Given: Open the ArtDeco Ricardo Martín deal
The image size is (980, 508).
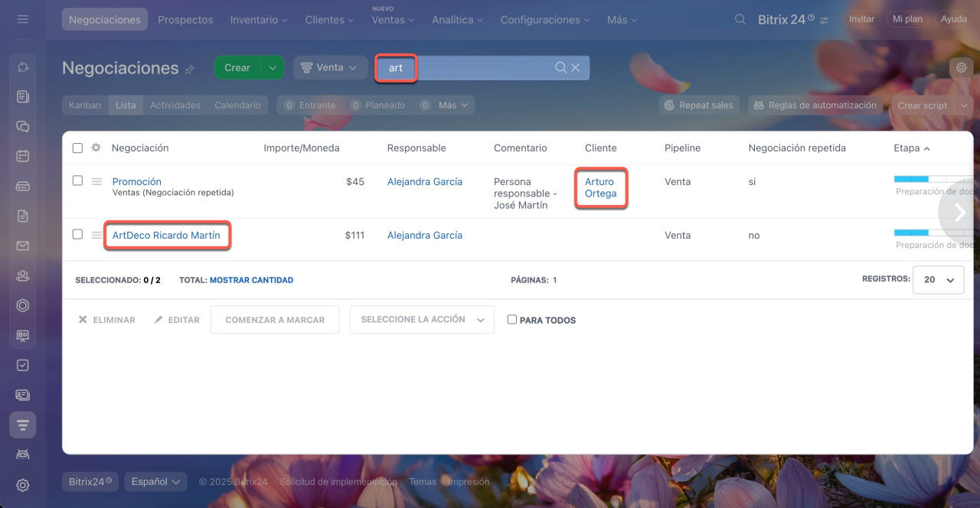Looking at the screenshot, I should (x=166, y=236).
